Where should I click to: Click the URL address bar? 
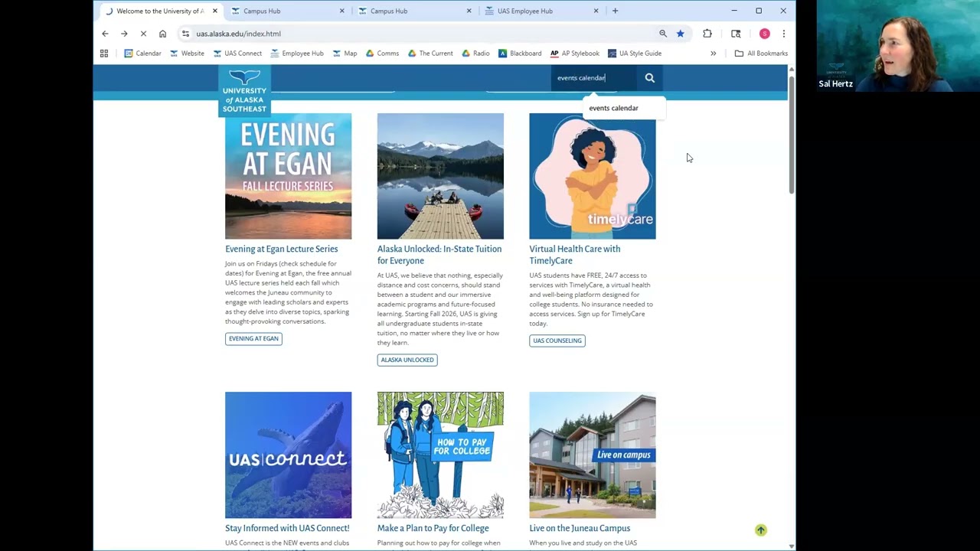click(x=421, y=34)
